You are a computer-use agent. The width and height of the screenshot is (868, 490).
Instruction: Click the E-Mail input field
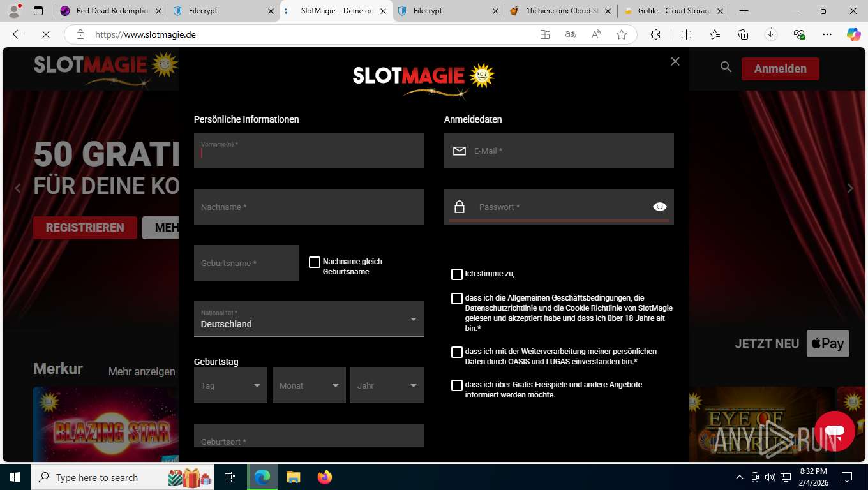[559, 151]
